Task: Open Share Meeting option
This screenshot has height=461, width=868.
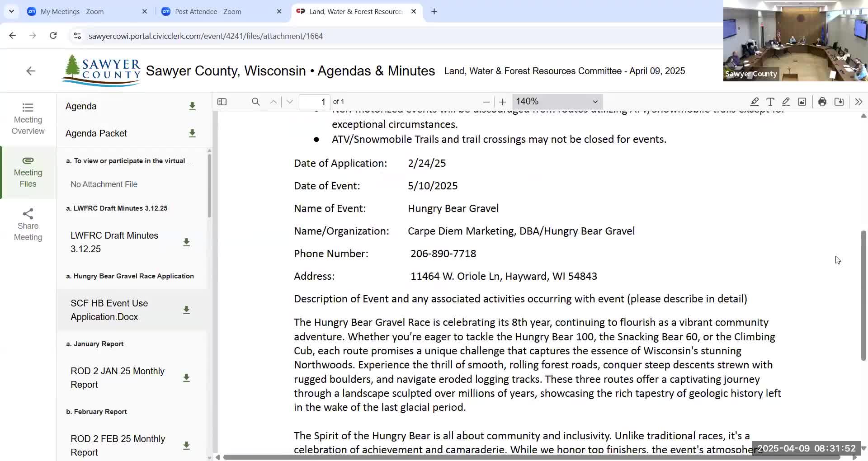Action: [28, 225]
